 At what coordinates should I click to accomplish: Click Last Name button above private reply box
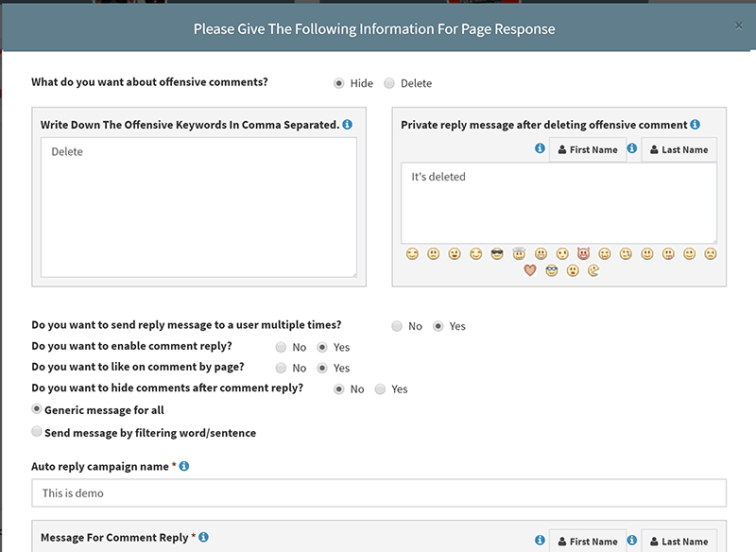[679, 149]
